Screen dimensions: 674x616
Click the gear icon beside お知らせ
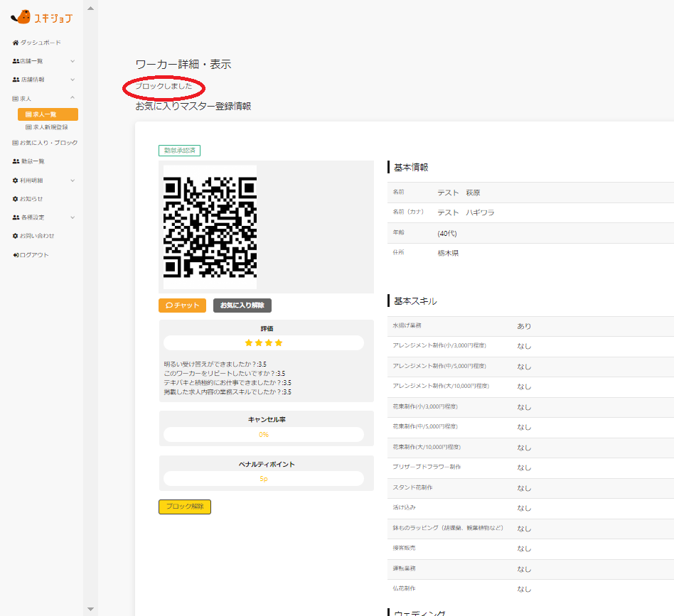pos(16,199)
